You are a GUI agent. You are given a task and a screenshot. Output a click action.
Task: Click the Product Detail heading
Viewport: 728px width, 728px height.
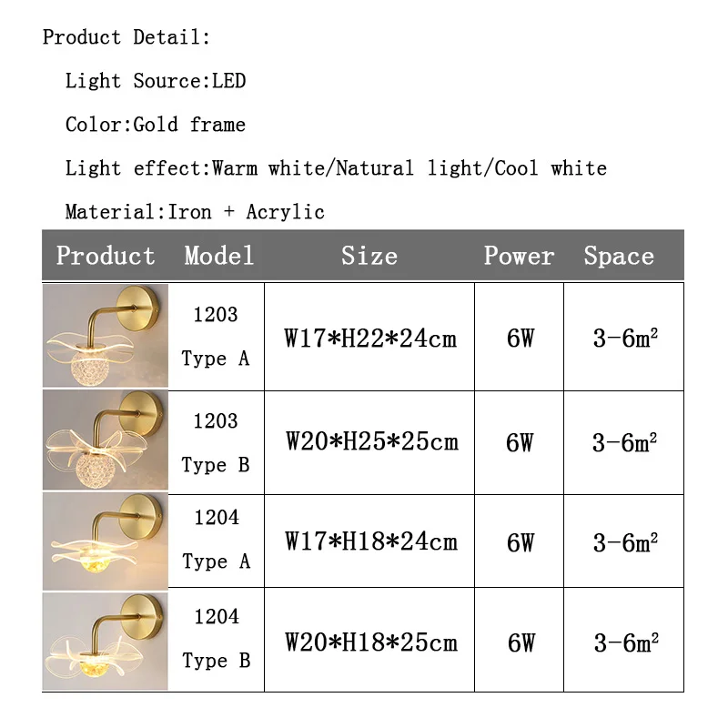coord(126,37)
